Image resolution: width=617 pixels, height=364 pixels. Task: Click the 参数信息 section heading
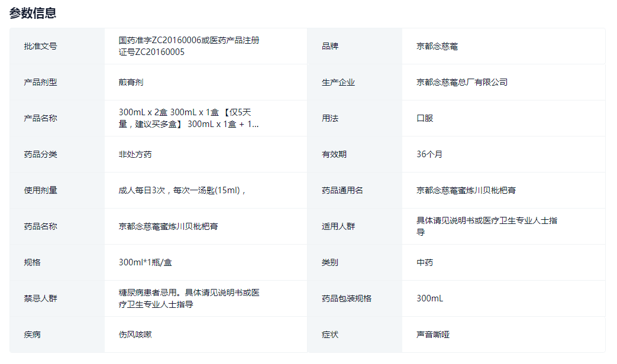(33, 13)
